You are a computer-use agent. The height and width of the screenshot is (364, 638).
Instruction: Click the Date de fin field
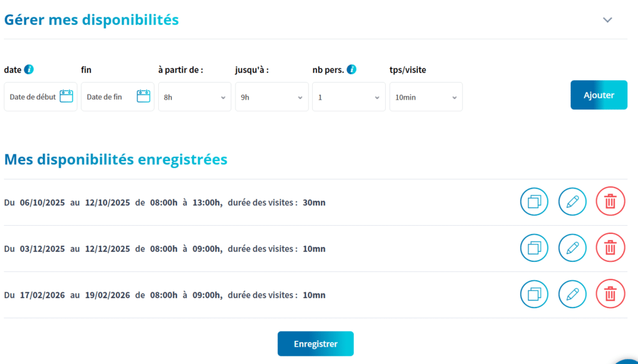pyautogui.click(x=118, y=97)
